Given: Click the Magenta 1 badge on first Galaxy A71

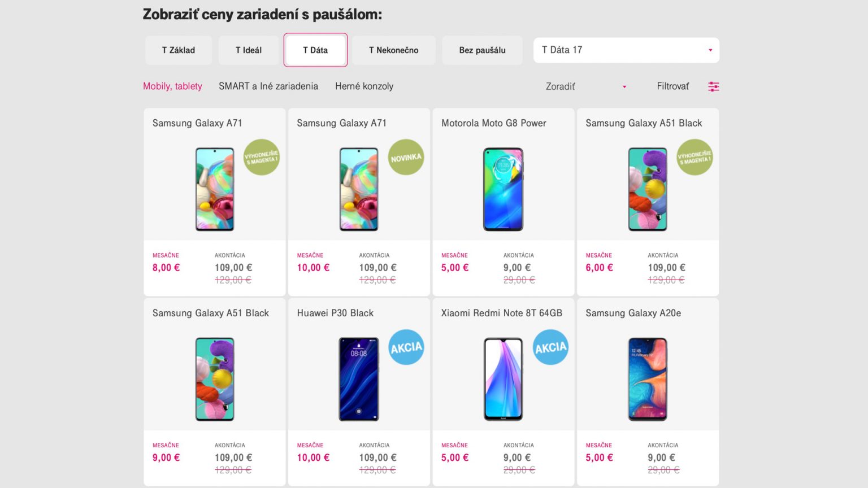Looking at the screenshot, I should pyautogui.click(x=262, y=157).
